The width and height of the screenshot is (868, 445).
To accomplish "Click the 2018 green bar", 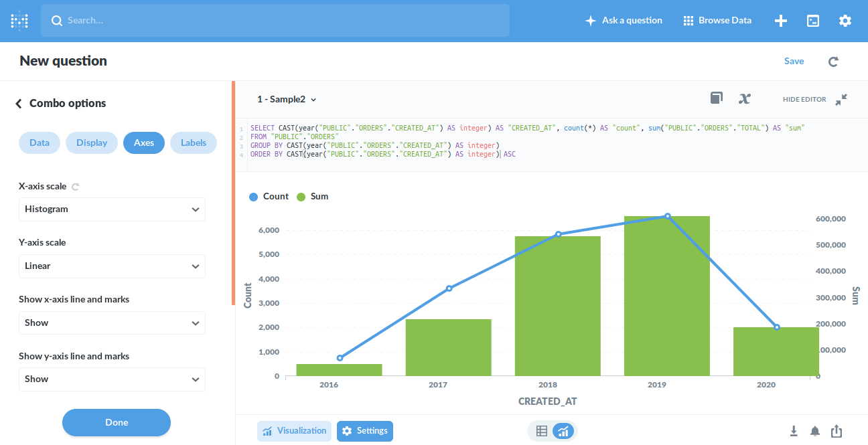I will pos(558,306).
